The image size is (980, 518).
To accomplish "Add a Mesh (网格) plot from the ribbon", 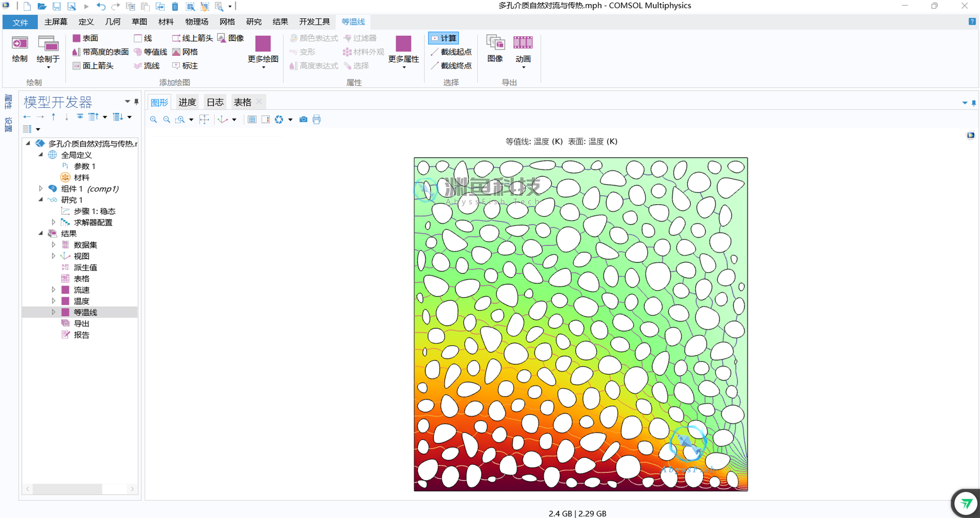I will pyautogui.click(x=185, y=51).
